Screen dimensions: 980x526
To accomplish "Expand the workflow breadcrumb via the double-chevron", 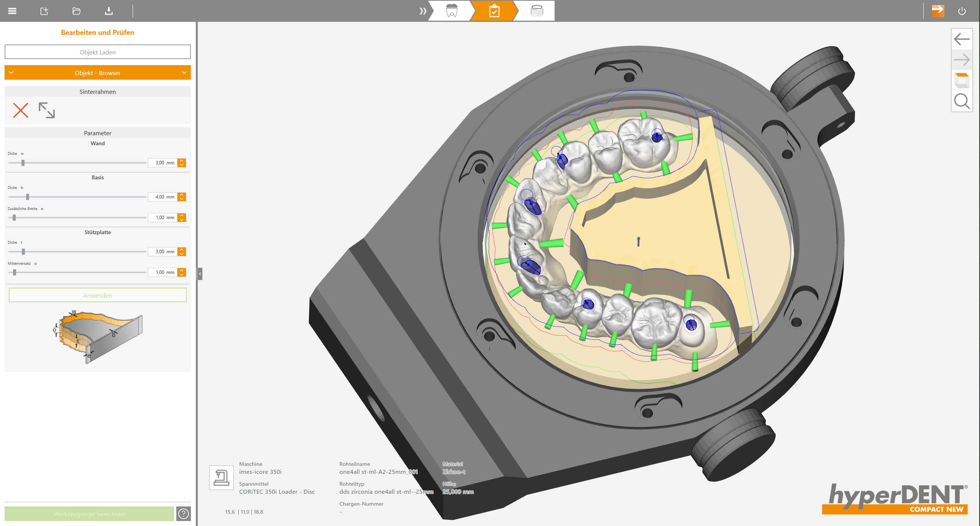I will pyautogui.click(x=423, y=11).
